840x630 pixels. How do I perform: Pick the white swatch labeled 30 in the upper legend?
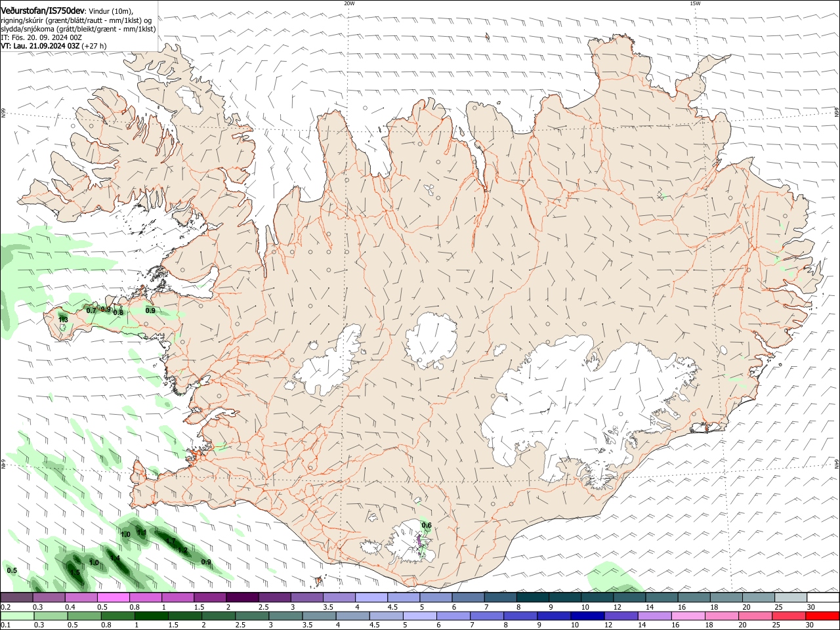pos(824,598)
